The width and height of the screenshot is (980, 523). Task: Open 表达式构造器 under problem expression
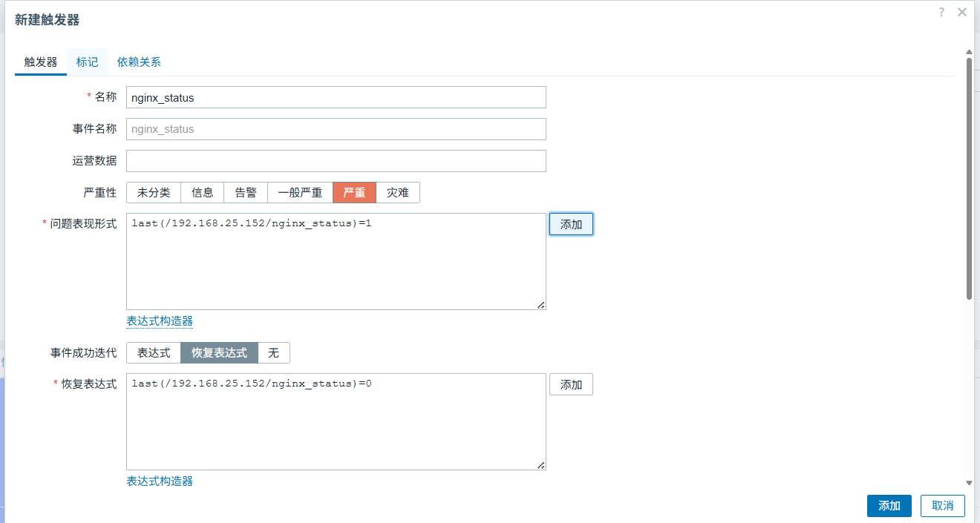click(160, 321)
